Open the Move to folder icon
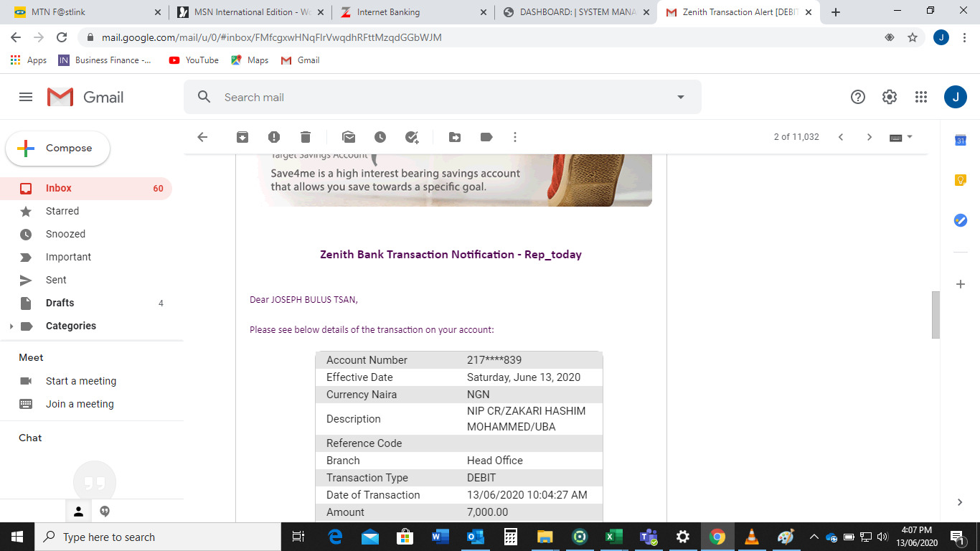This screenshot has width=980, height=551. tap(455, 137)
